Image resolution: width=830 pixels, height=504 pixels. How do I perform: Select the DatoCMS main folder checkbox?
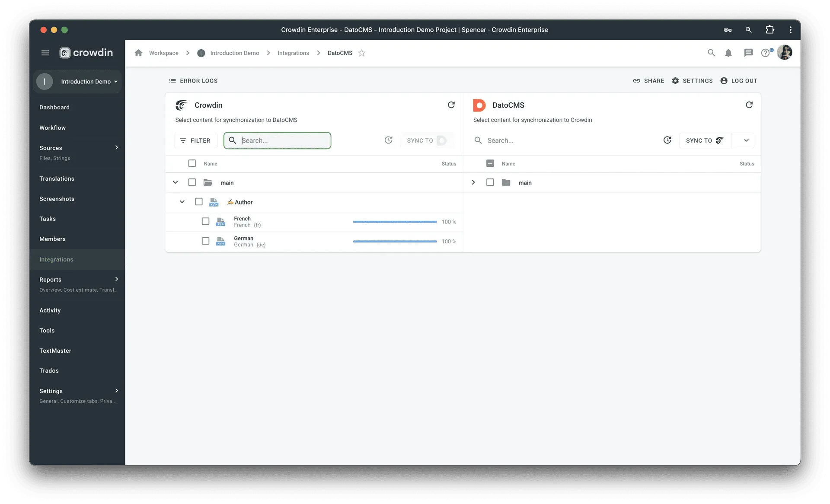coord(490,182)
